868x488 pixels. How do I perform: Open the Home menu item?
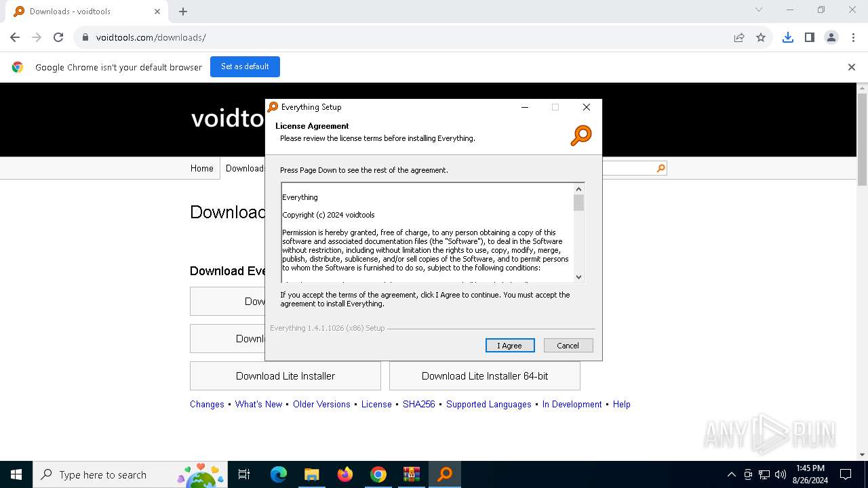tap(202, 168)
